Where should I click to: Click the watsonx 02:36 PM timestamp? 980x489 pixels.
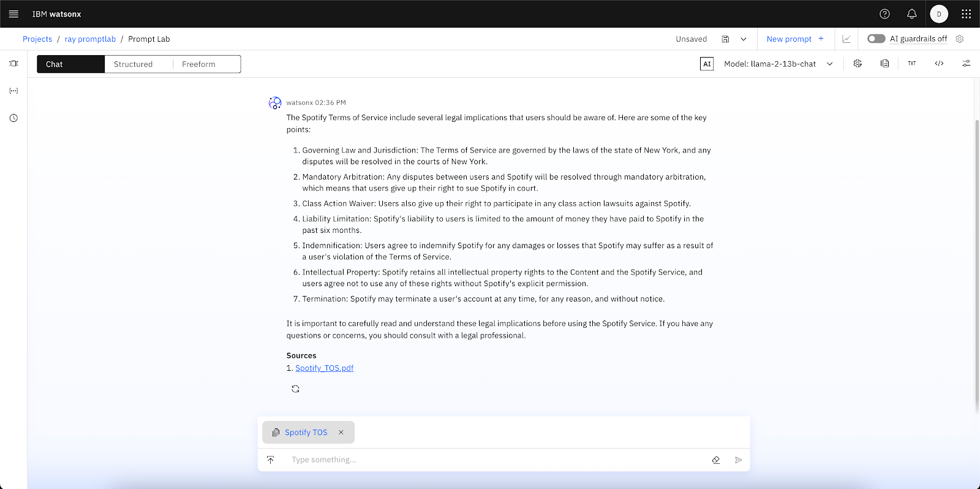tap(316, 103)
